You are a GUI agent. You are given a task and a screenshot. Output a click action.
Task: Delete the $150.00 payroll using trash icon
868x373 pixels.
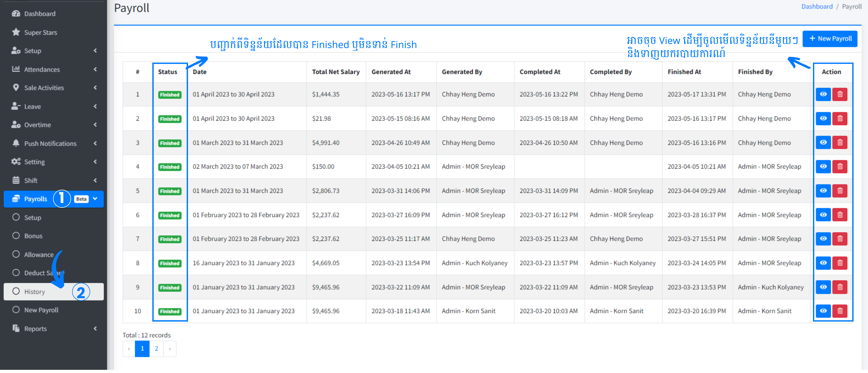point(840,167)
